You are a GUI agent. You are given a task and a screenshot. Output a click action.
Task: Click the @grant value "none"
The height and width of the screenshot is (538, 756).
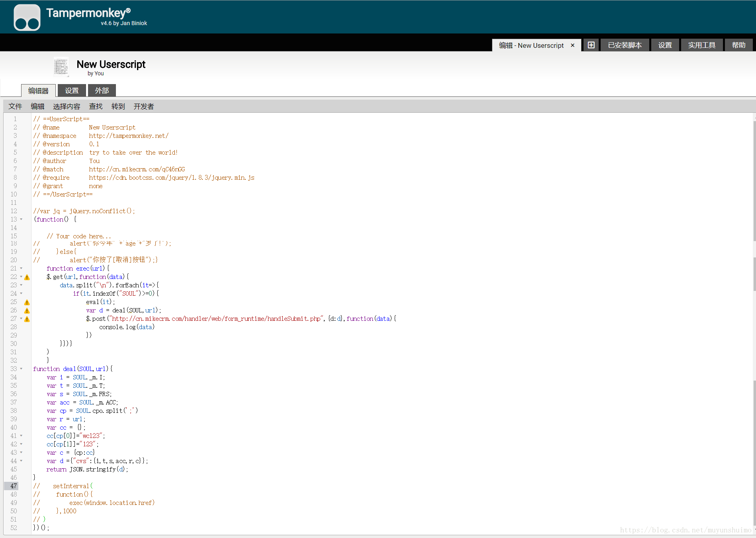tap(96, 186)
